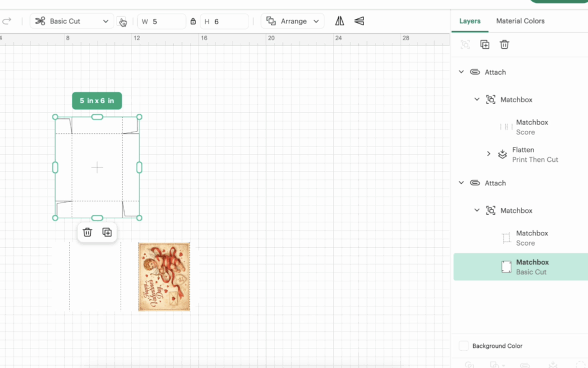The width and height of the screenshot is (588, 368).
Task: Click the duplicate icon in Layers panel
Action: (x=485, y=44)
